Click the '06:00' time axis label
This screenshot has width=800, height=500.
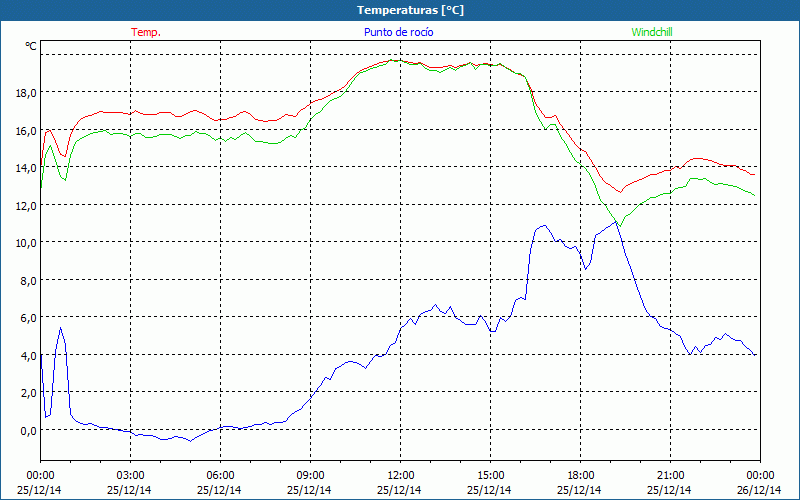[x=220, y=476]
